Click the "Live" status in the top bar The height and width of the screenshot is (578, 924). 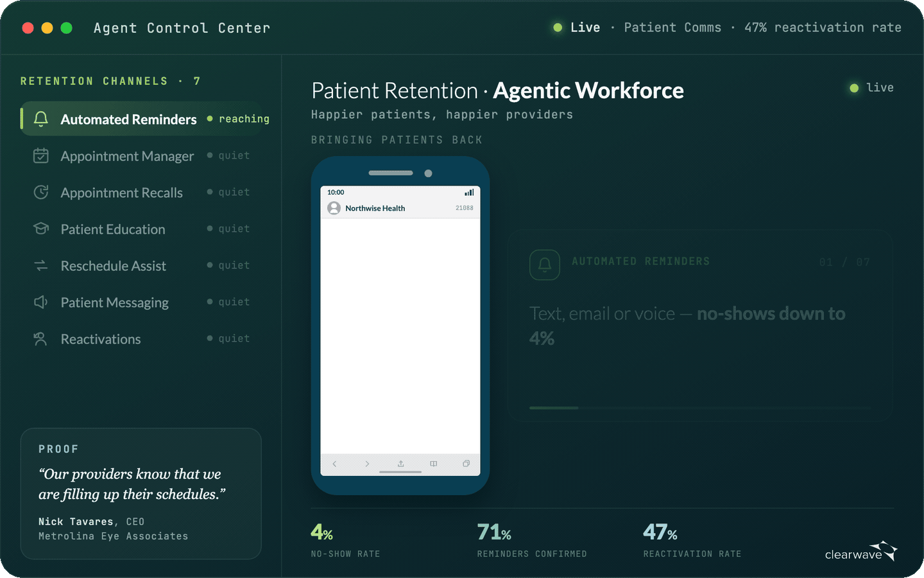coord(577,28)
